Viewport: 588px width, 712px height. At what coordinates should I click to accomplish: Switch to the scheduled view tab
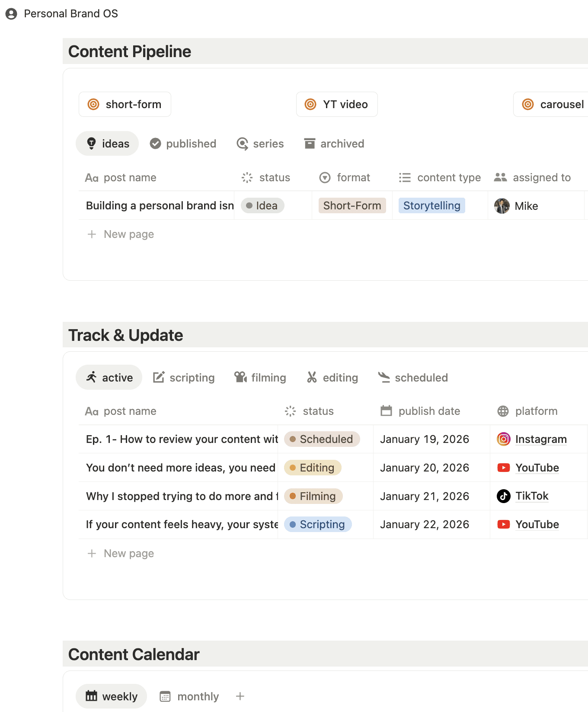[x=413, y=377]
